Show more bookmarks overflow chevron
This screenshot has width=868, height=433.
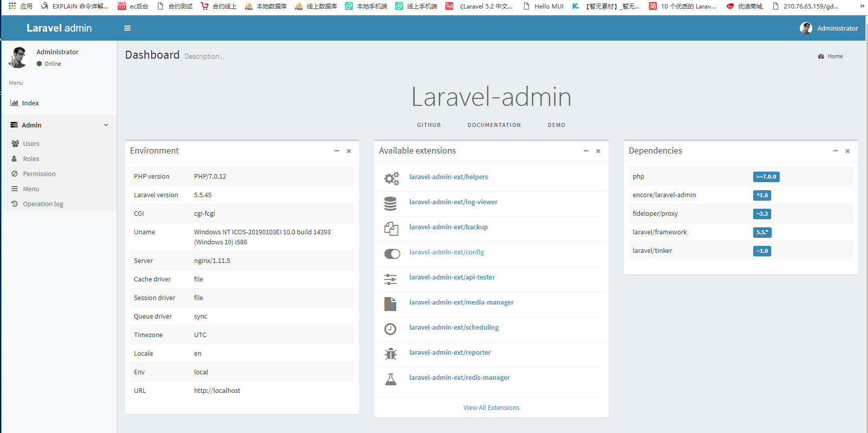coord(862,6)
